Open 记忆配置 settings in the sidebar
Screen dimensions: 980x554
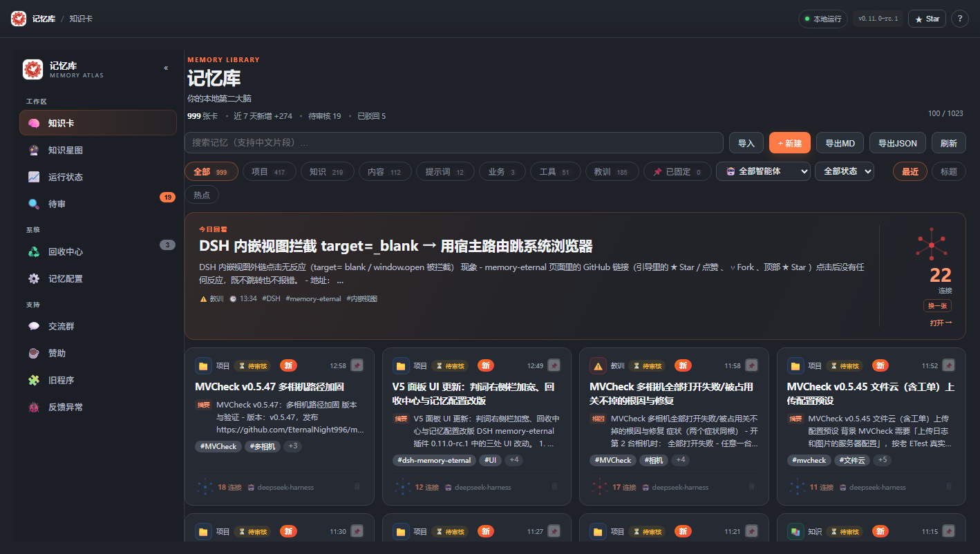98,278
